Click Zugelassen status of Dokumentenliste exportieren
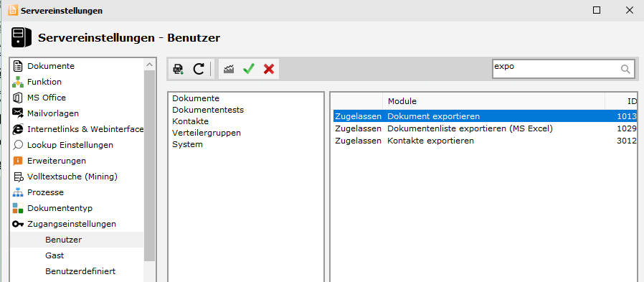The image size is (644, 282). pyautogui.click(x=358, y=128)
